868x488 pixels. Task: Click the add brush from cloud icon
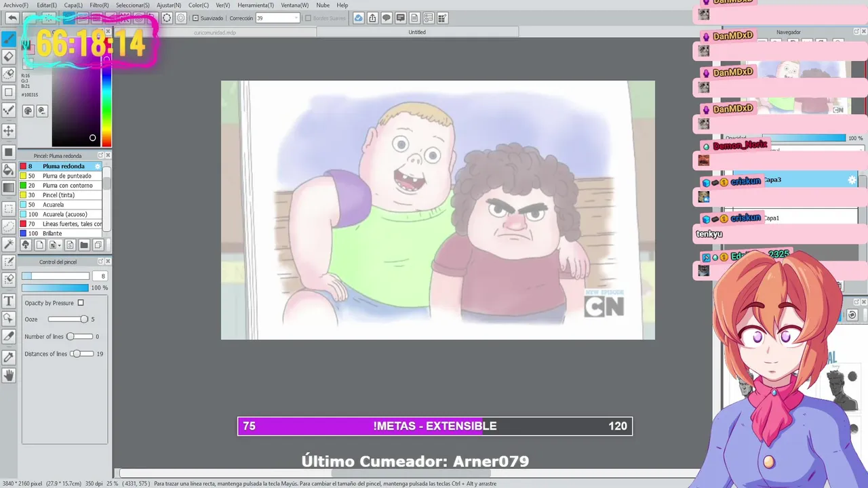click(x=26, y=245)
